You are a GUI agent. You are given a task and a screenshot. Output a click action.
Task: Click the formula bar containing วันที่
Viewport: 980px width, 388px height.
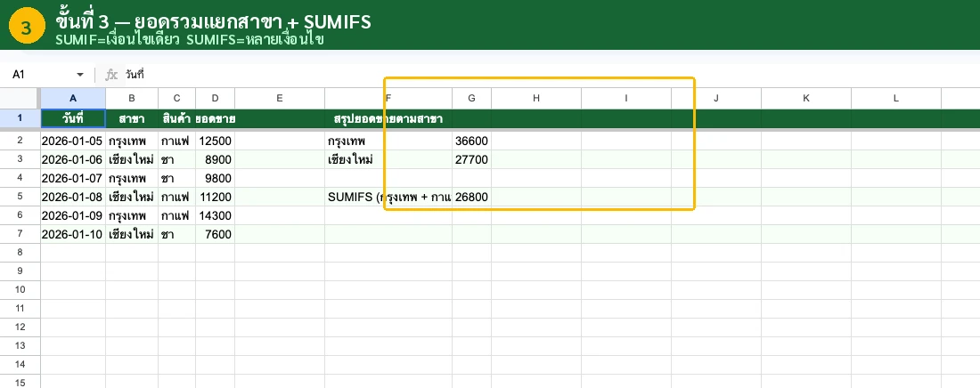(x=535, y=75)
